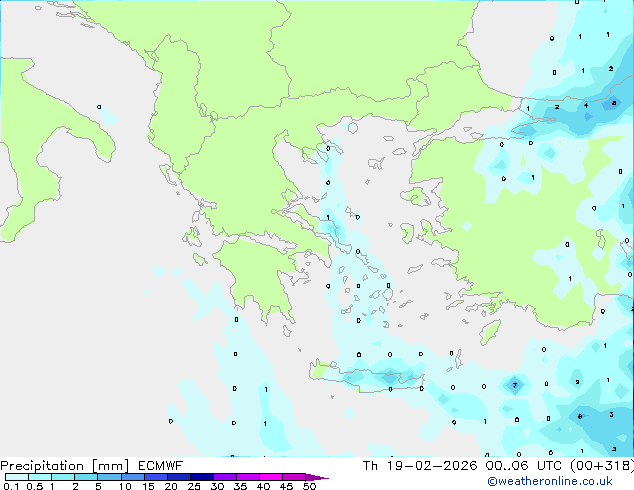Click the 0.1–0.5 mm lightest legend swatch
634x490 pixels.
[17, 477]
